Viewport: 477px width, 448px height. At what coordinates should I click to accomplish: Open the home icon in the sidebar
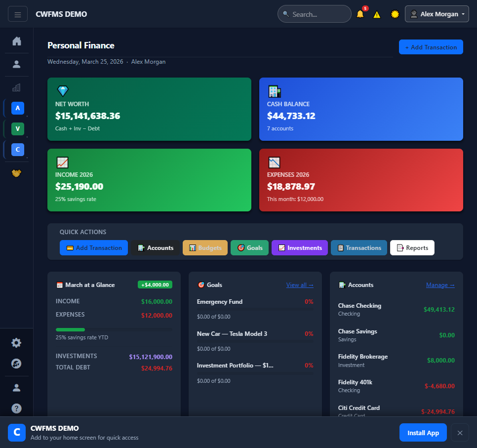(x=16, y=41)
